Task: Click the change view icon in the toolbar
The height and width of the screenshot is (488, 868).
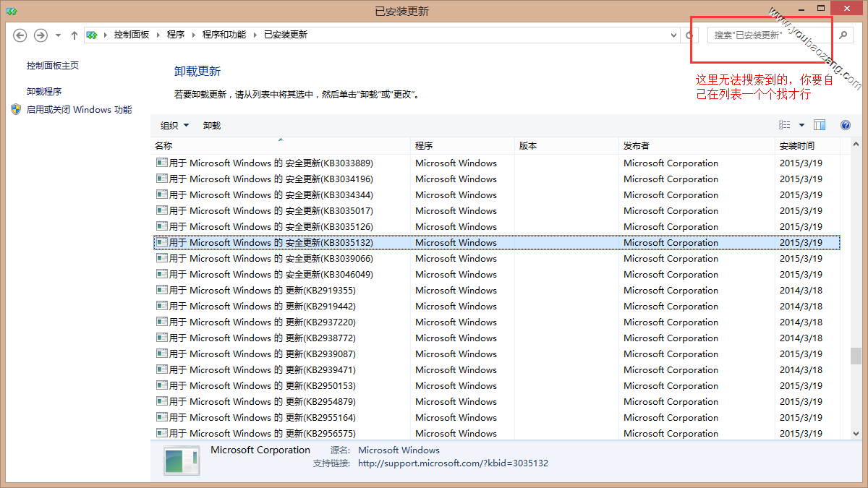Action: (785, 125)
